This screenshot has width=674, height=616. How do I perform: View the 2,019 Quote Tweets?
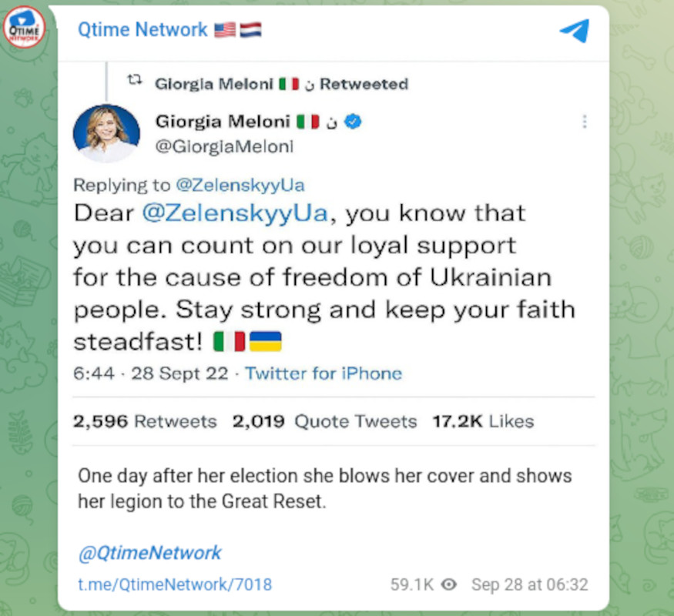(x=324, y=421)
